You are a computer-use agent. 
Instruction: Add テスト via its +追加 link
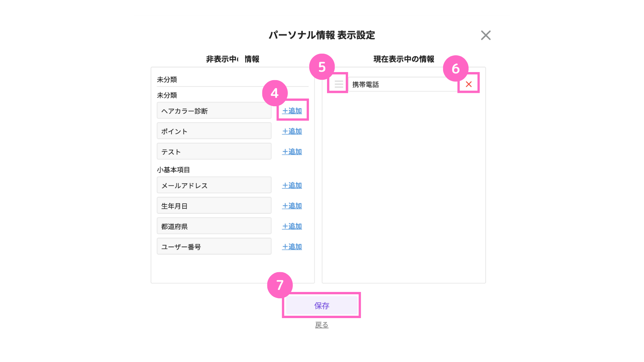tap(292, 152)
